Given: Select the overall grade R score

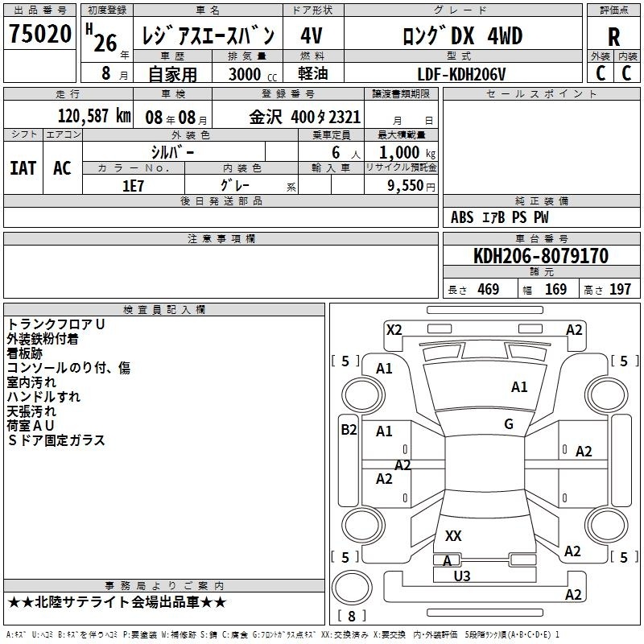Looking at the screenshot, I should pos(613,36).
